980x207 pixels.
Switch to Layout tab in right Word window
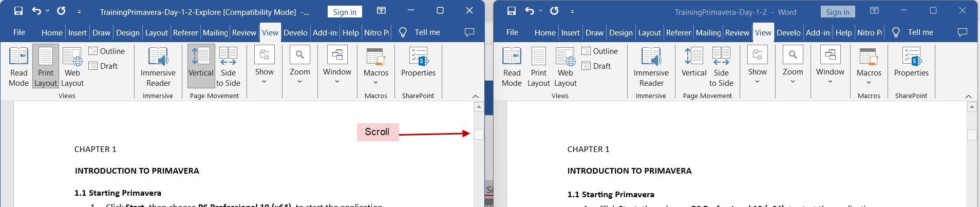(x=649, y=32)
